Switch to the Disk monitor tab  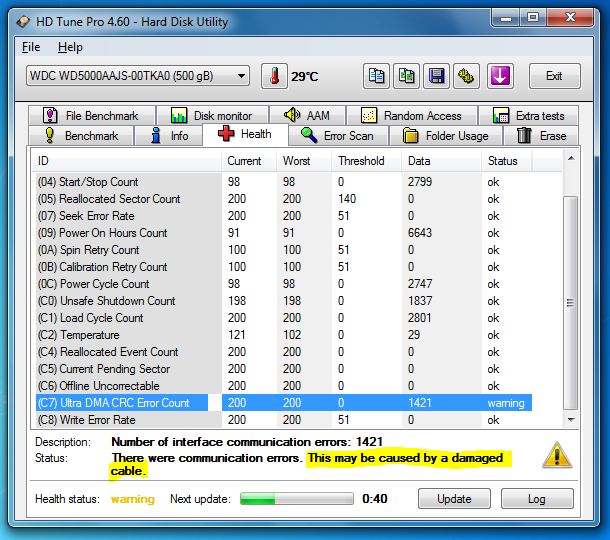212,116
